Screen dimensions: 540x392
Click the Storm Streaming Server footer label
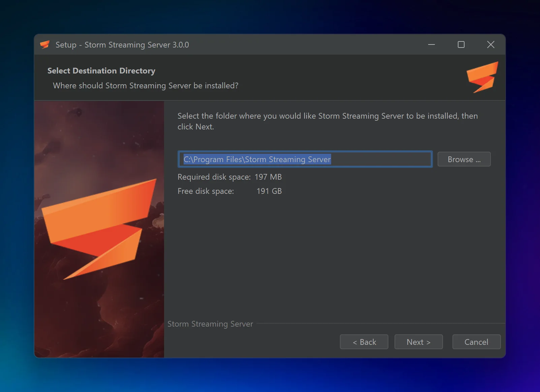pos(210,324)
